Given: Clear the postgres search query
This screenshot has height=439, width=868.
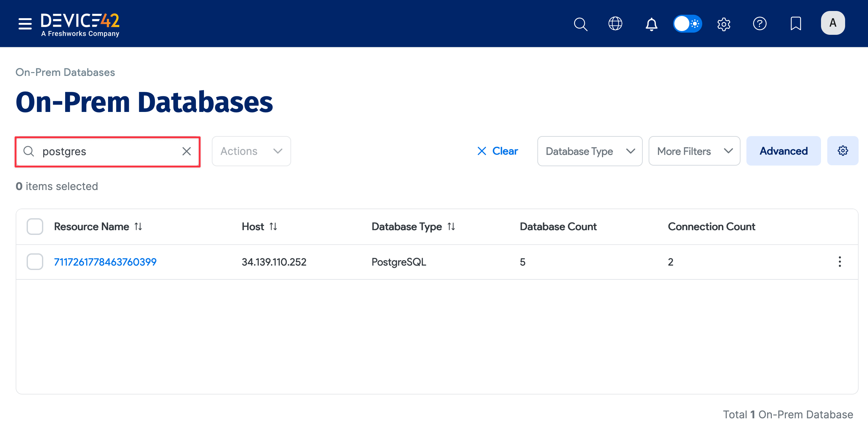Looking at the screenshot, I should (187, 151).
